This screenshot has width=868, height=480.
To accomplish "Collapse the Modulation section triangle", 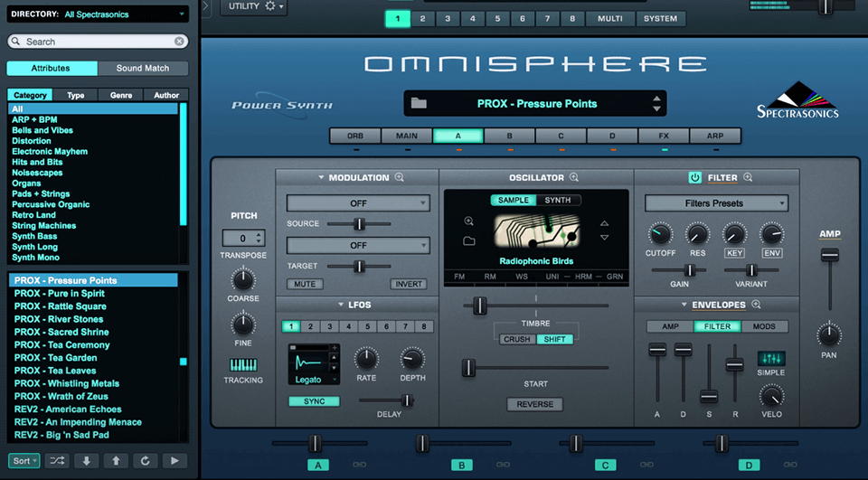I will pos(320,178).
